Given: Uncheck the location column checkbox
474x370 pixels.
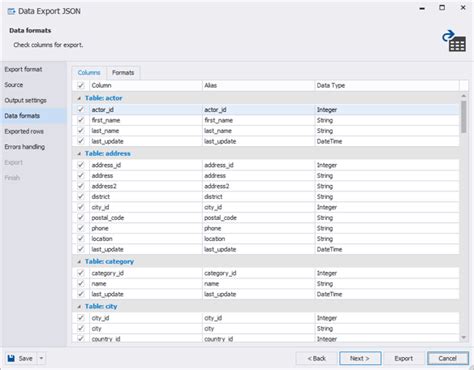Looking at the screenshot, I should point(81,239).
